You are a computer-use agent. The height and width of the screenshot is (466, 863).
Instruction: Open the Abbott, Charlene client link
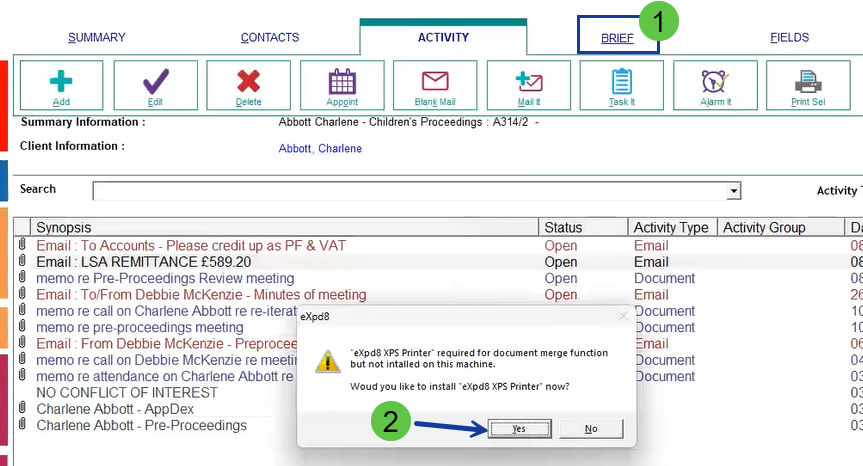pos(320,149)
